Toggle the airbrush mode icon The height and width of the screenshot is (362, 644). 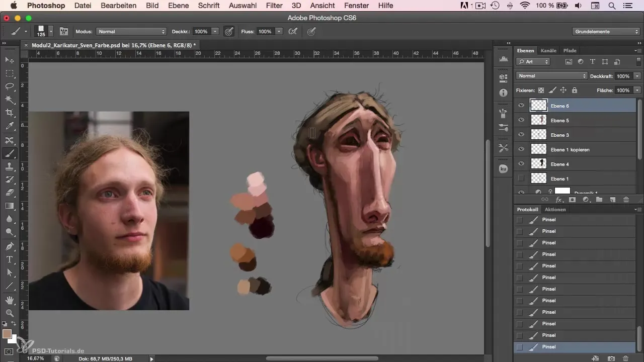(292, 31)
